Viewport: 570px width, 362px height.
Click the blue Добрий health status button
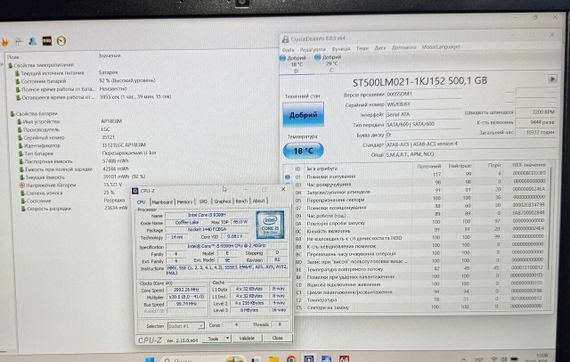pyautogui.click(x=303, y=114)
